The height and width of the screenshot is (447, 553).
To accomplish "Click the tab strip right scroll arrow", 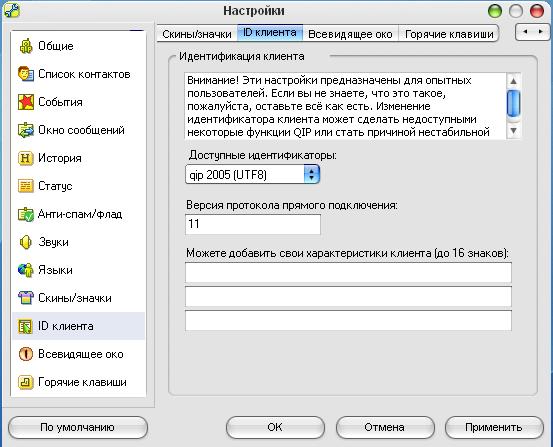I will 541,32.
